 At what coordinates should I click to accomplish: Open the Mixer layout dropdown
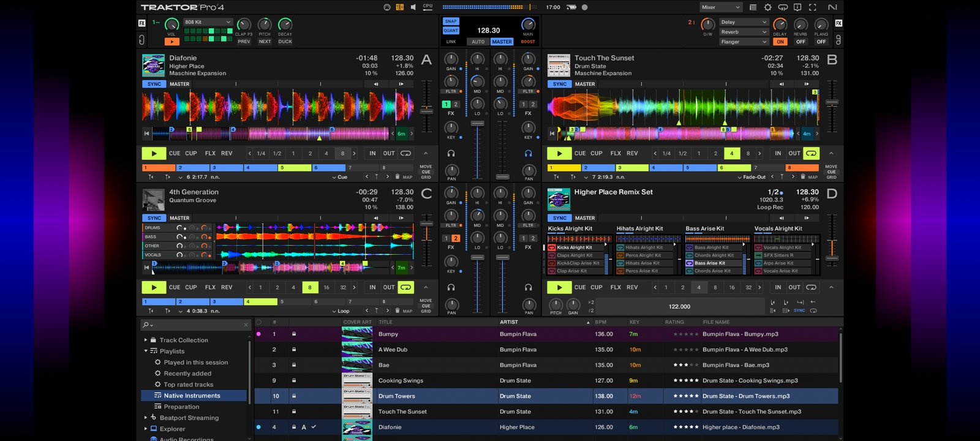point(720,7)
